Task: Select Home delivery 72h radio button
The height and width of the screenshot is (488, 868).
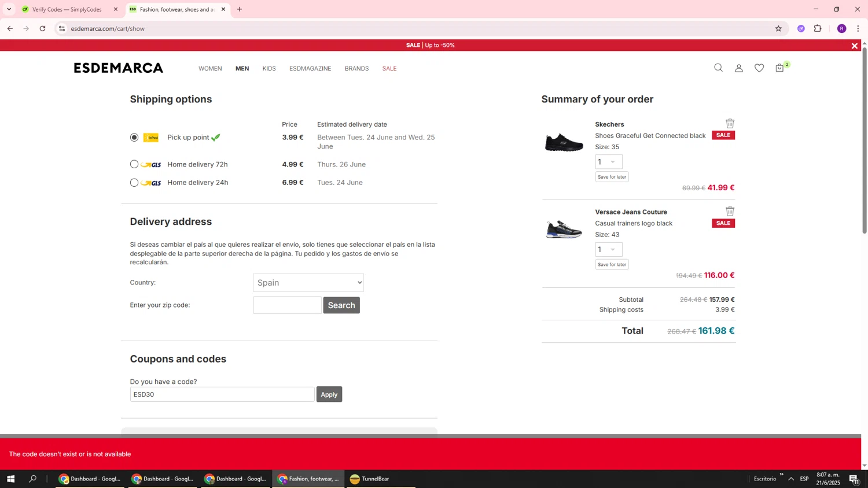Action: (134, 164)
